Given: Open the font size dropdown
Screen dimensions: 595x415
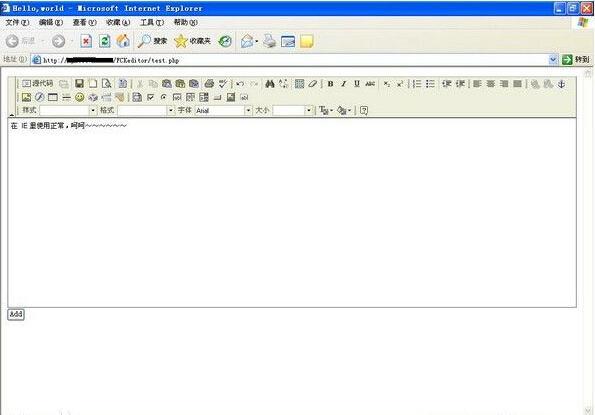Looking at the screenshot, I should tap(309, 110).
